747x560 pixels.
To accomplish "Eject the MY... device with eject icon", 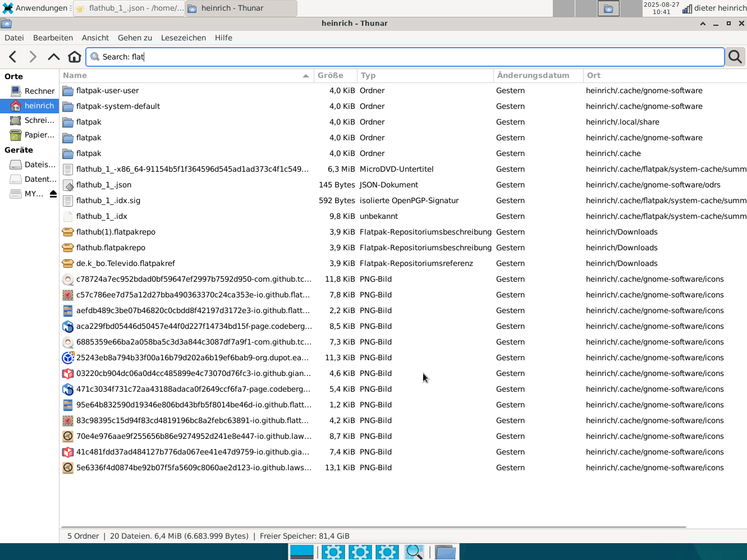I will (x=53, y=194).
